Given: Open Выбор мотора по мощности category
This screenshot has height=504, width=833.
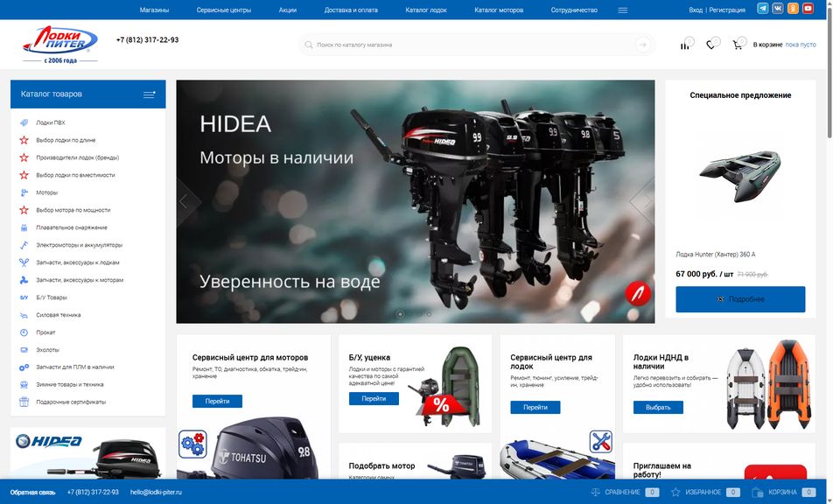Looking at the screenshot, I should 73,210.
